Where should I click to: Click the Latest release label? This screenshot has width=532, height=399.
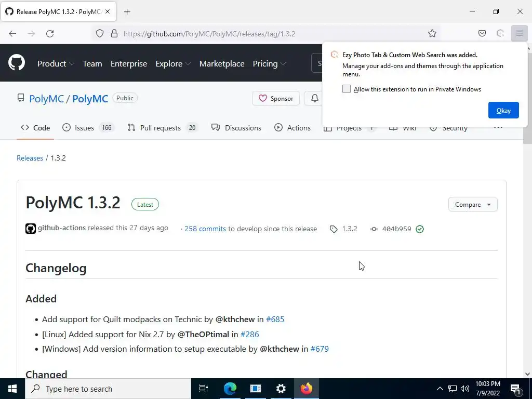(145, 204)
